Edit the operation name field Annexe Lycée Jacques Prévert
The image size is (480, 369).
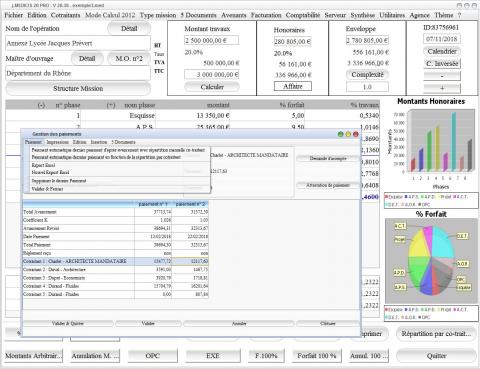[78, 43]
